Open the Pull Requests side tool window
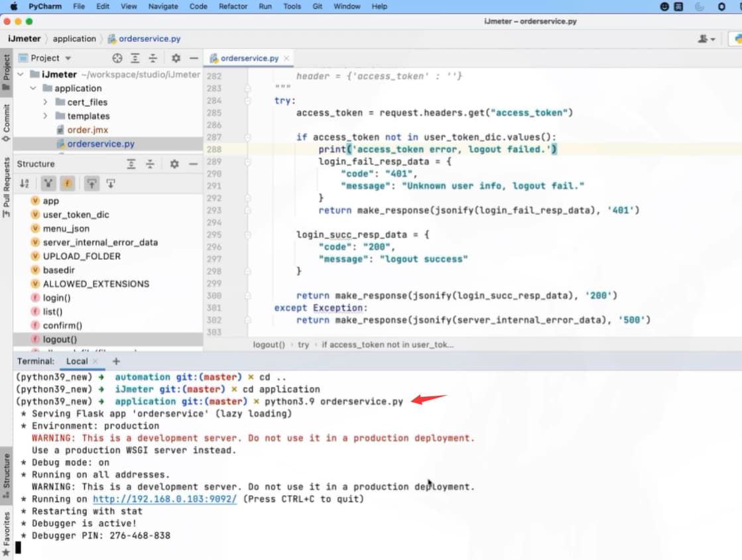 [x=6, y=187]
